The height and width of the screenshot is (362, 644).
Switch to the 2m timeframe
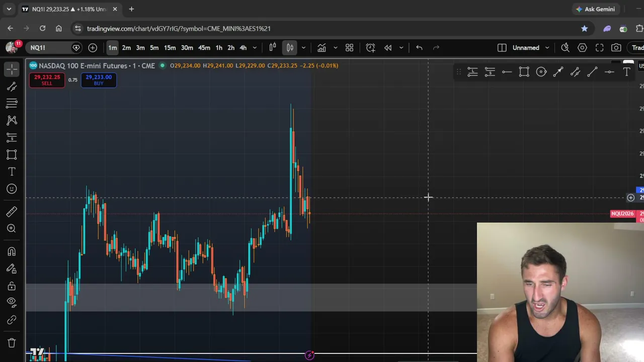click(126, 48)
